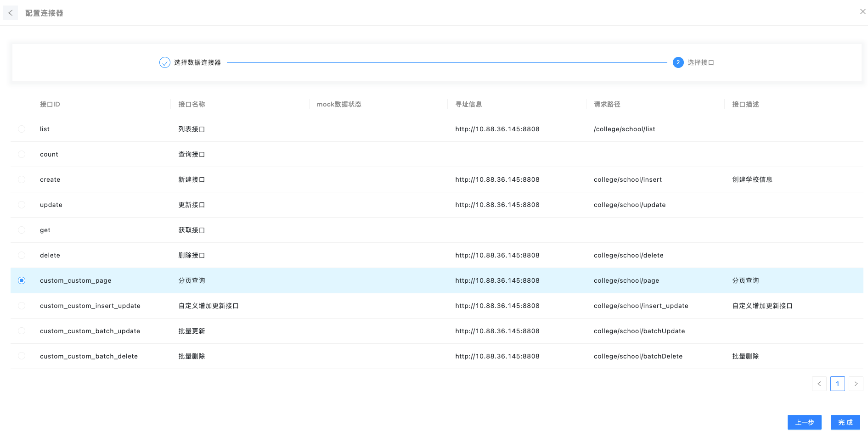Image resolution: width=868 pixels, height=431 pixels.
Task: Click the /college/school/list path cell
Action: 624,129
